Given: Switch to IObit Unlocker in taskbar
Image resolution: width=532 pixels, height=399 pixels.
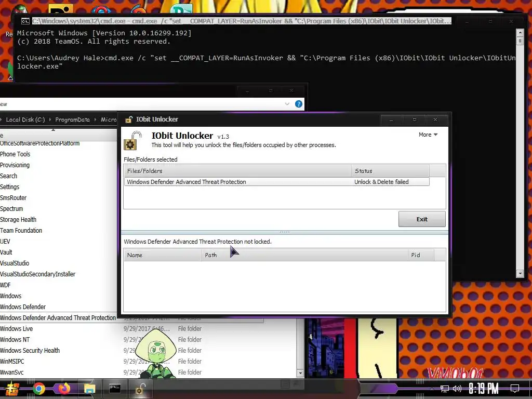Looking at the screenshot, I should tap(140, 389).
